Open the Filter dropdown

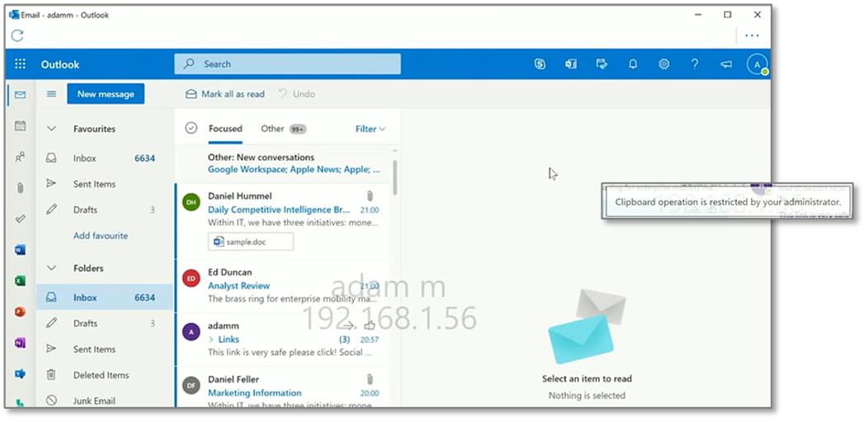[370, 129]
